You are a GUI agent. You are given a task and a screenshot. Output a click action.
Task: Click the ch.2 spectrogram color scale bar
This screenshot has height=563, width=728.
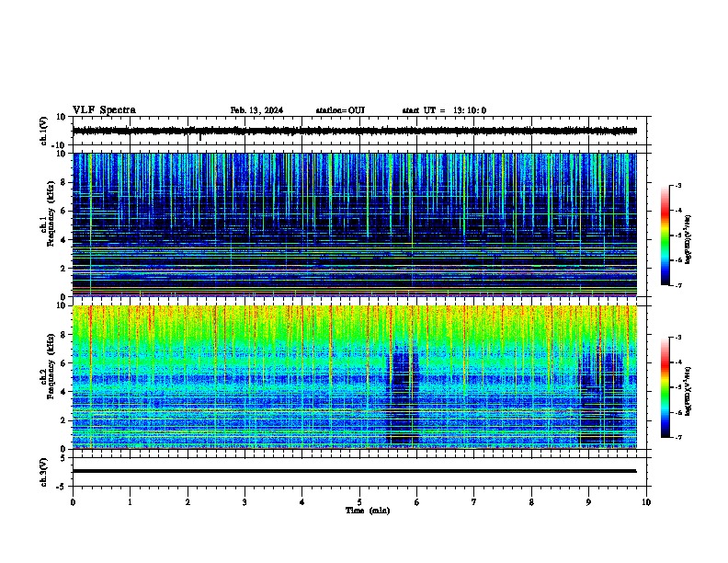(665, 387)
